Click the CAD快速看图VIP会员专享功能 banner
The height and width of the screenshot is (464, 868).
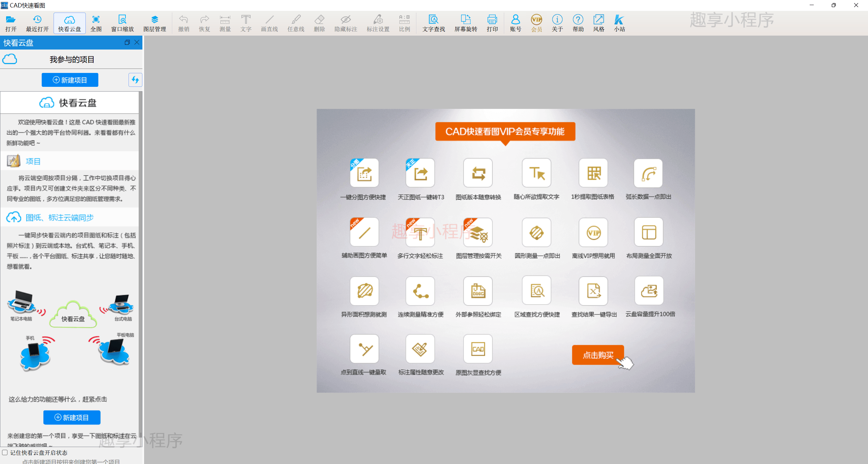[505, 132]
